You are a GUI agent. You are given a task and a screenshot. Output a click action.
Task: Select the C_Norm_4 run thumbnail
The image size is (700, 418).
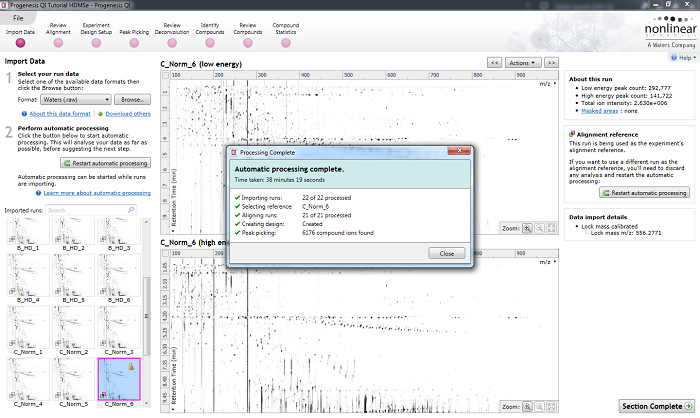[28, 379]
